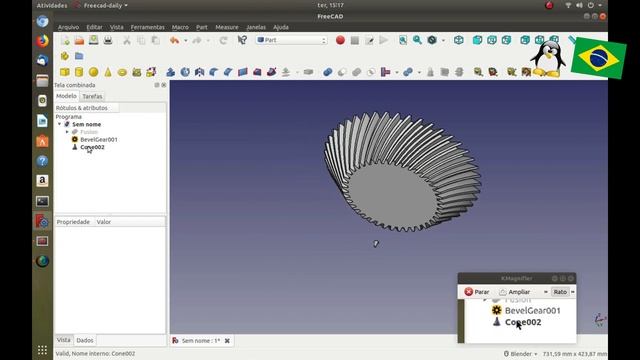Click the Extrude tool icon
The image size is (640, 360).
[x=171, y=72]
